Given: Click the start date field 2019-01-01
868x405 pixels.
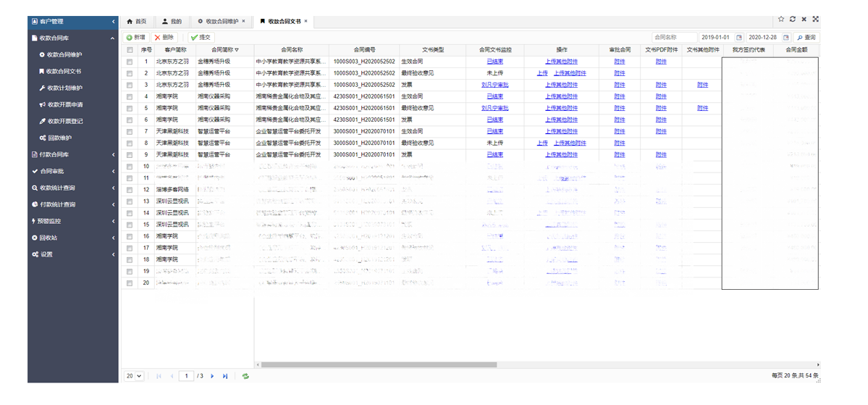Looking at the screenshot, I should (716, 37).
